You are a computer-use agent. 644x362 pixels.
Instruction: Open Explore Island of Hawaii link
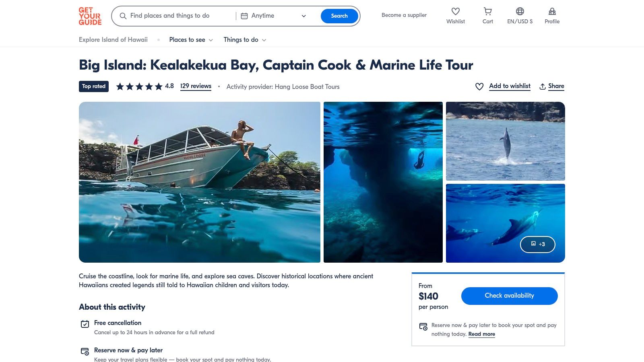(113, 40)
